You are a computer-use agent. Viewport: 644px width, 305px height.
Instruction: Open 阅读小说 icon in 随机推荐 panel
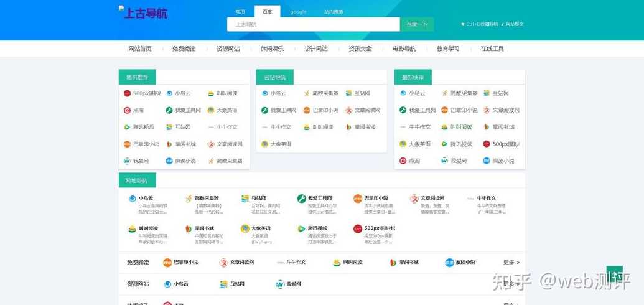169,161
